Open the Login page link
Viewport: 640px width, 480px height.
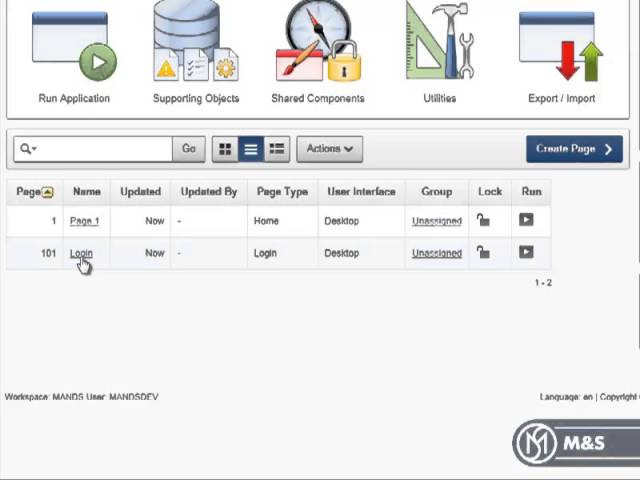(81, 253)
